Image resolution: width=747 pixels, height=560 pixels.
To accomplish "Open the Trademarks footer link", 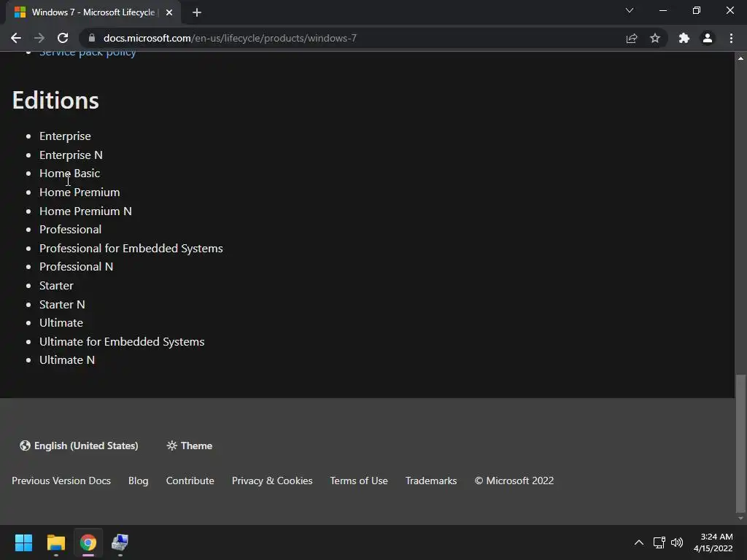I will [x=431, y=481].
